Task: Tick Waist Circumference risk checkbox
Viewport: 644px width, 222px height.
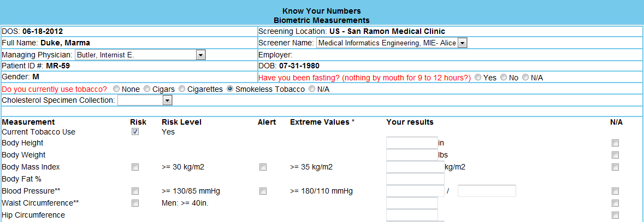Action: pyautogui.click(x=135, y=203)
